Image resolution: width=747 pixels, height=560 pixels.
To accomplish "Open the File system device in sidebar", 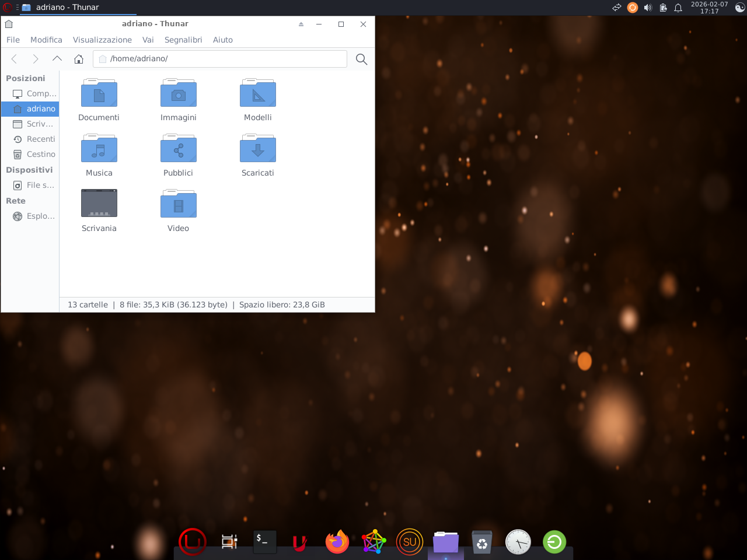I will [x=40, y=185].
